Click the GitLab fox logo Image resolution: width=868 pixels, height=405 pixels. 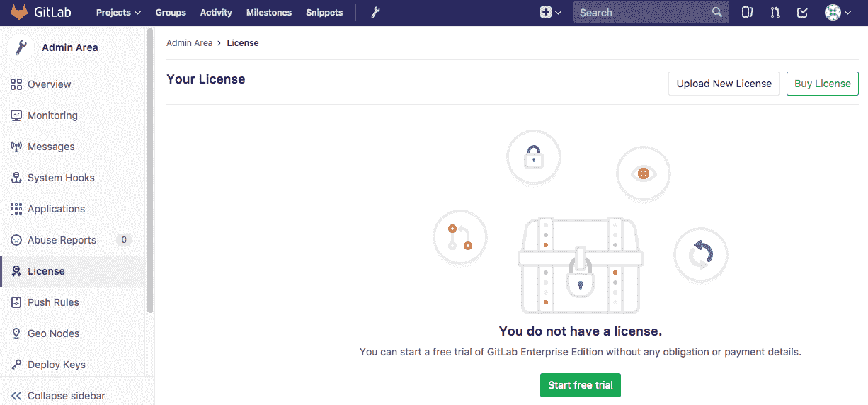(x=19, y=12)
